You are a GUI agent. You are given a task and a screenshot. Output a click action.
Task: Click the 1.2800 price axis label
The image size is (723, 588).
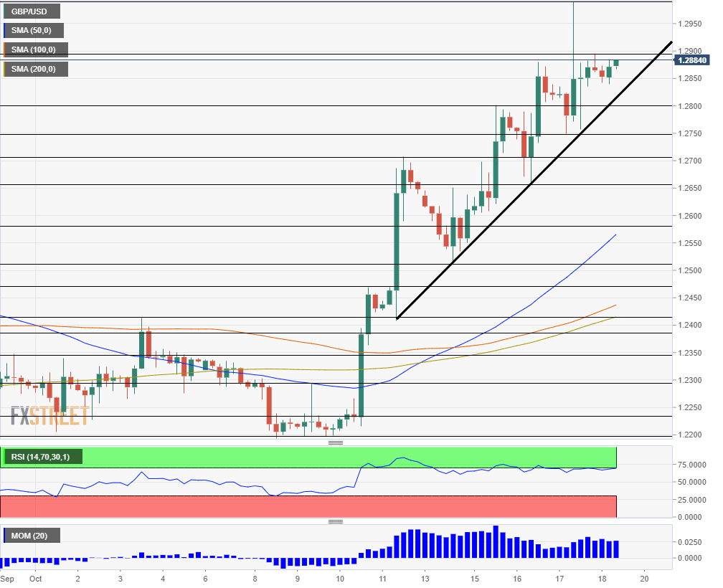click(689, 106)
